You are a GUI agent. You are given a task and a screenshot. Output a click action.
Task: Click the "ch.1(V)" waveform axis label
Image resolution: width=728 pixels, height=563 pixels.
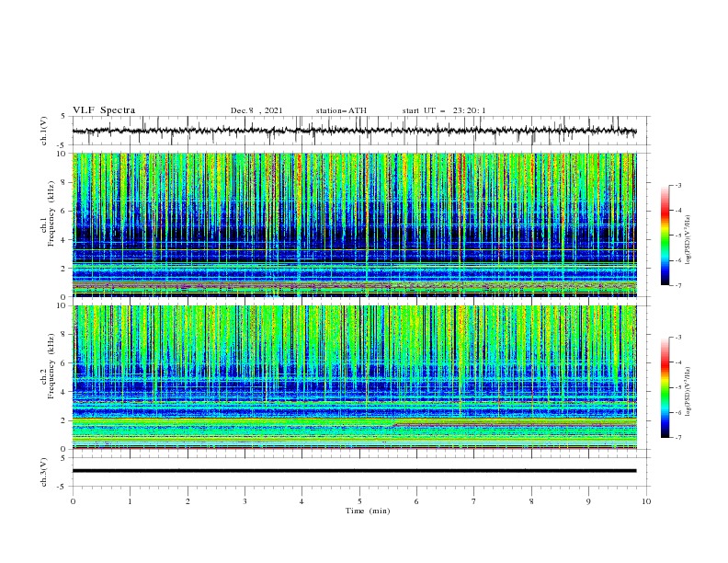pos(44,131)
